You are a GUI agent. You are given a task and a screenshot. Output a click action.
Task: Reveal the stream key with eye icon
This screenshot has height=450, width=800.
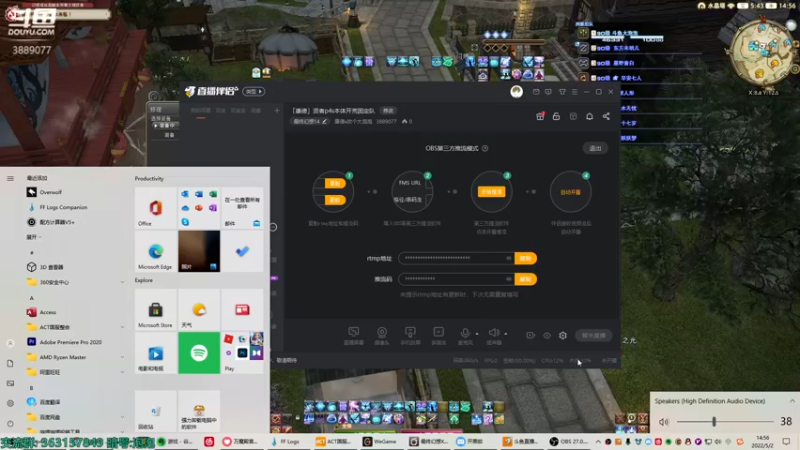pos(508,279)
